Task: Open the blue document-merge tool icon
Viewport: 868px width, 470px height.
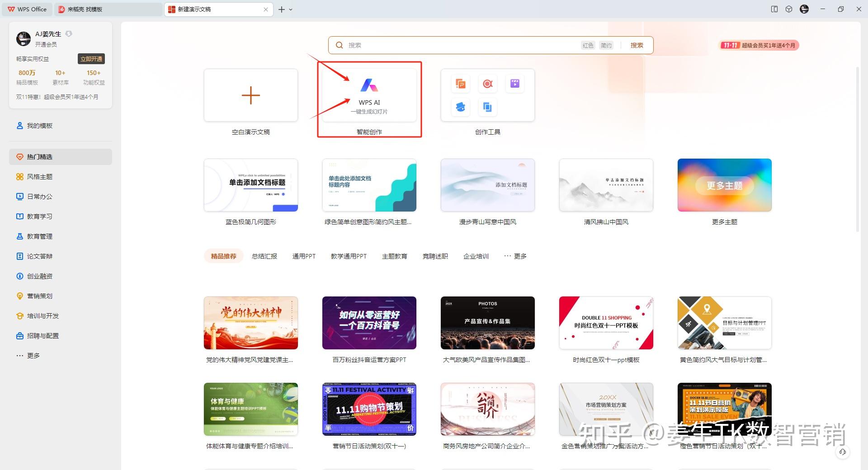Action: tap(487, 108)
